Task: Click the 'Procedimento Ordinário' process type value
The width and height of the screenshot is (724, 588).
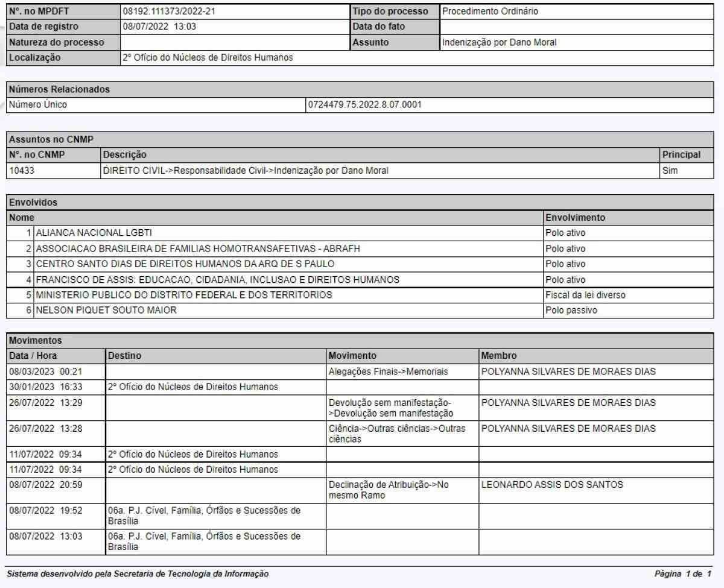Action: coord(481,11)
